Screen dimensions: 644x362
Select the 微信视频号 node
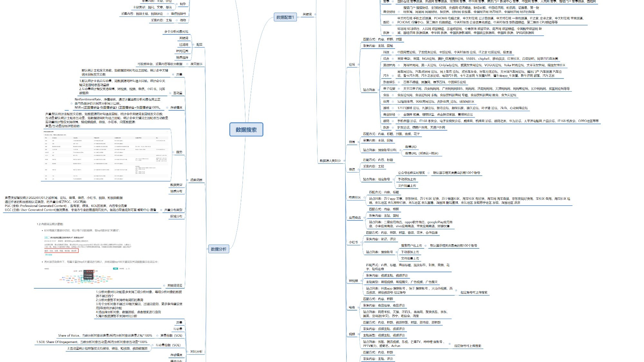[178, 14]
